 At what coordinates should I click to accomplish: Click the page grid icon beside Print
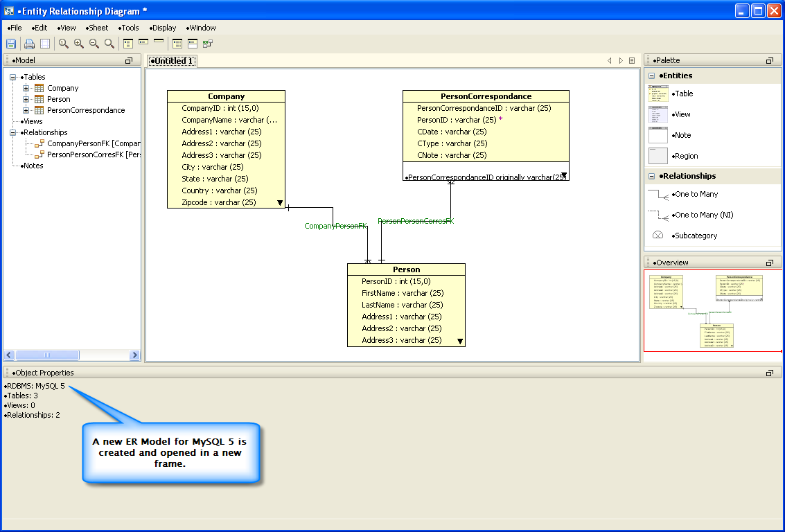coord(45,44)
